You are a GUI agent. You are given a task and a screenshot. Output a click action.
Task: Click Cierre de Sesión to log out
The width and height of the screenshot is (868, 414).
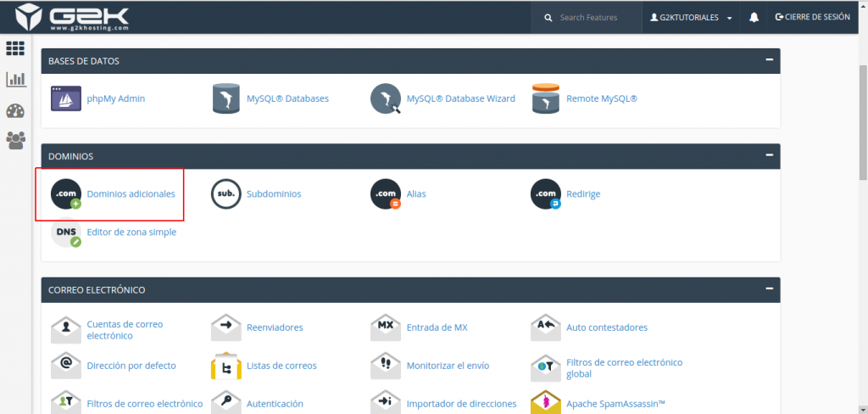[812, 17]
